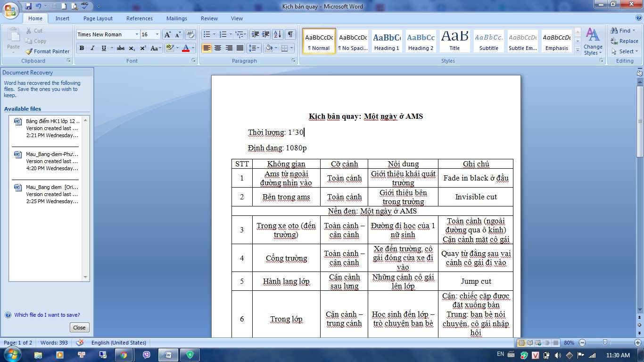Toggle Show/Hide paragraph marks
Image resolution: width=644 pixels, height=362 pixels.
point(290,34)
